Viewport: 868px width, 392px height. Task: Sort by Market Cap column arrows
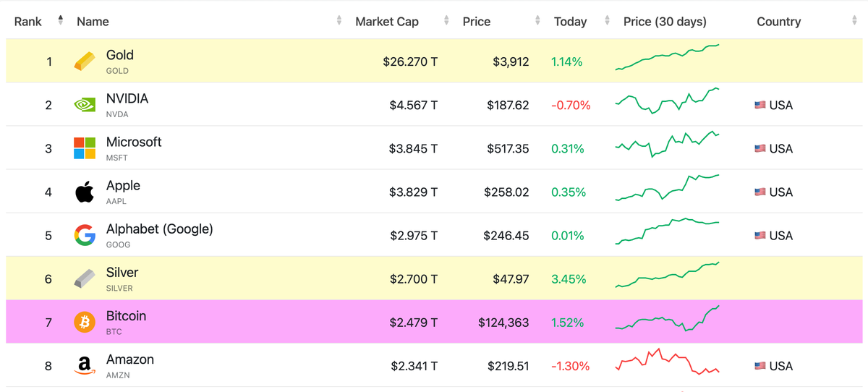click(446, 21)
